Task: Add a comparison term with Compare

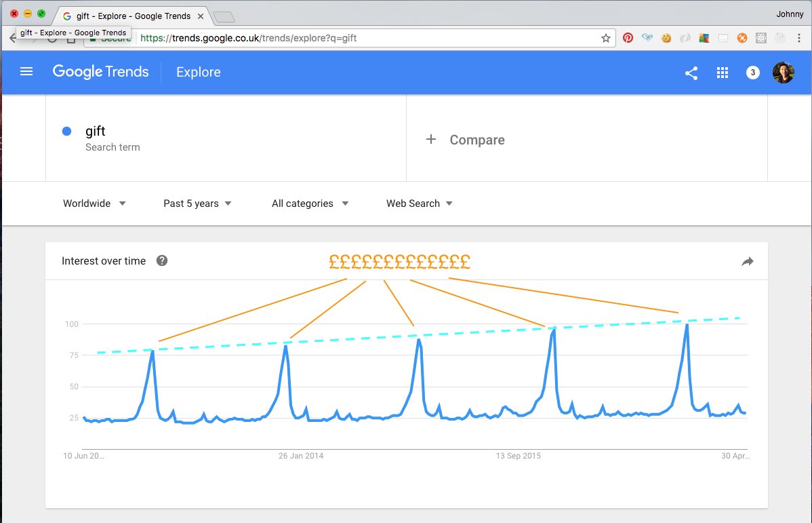Action: (x=477, y=140)
